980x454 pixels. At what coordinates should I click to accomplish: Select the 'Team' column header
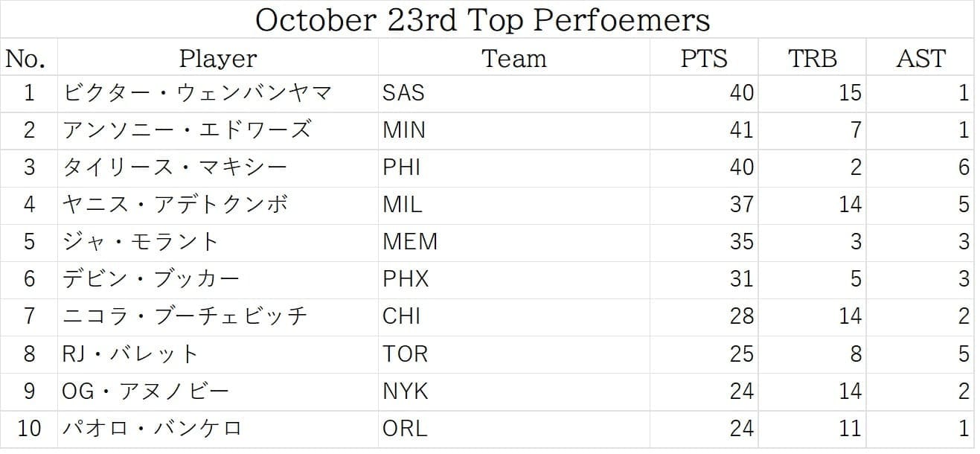[x=513, y=58]
